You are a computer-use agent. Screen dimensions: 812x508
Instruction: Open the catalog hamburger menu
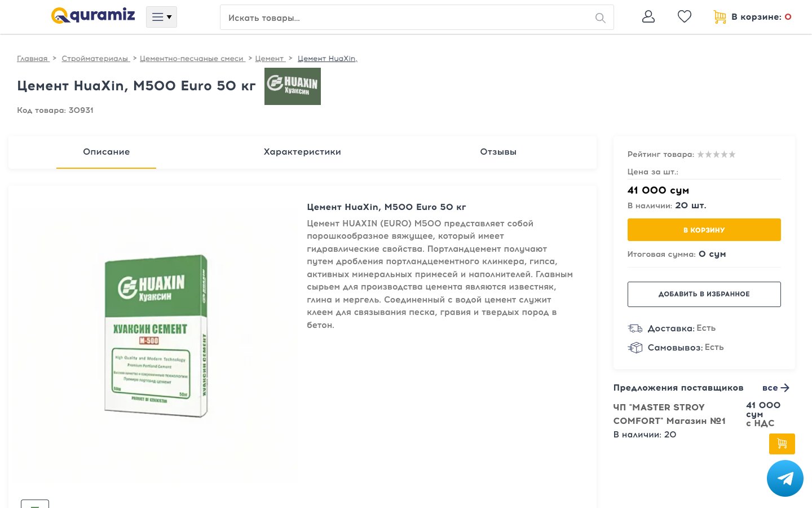point(161,17)
